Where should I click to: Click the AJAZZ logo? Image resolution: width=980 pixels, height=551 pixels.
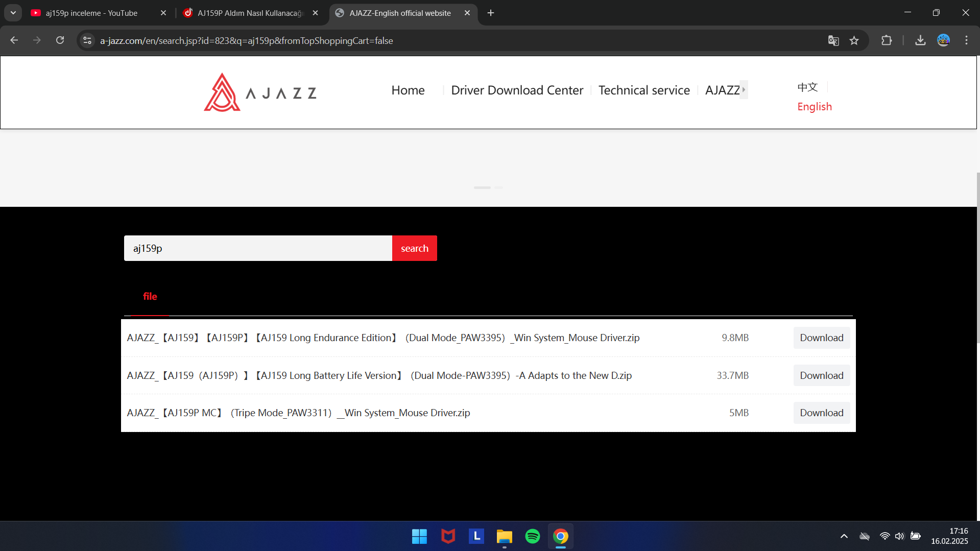tap(260, 92)
